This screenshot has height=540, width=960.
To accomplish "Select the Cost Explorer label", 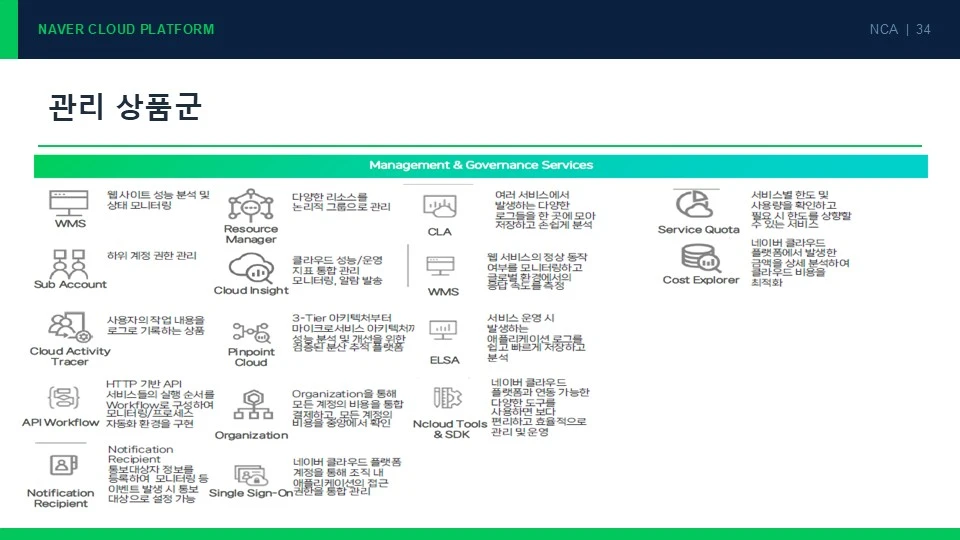I will 701,280.
